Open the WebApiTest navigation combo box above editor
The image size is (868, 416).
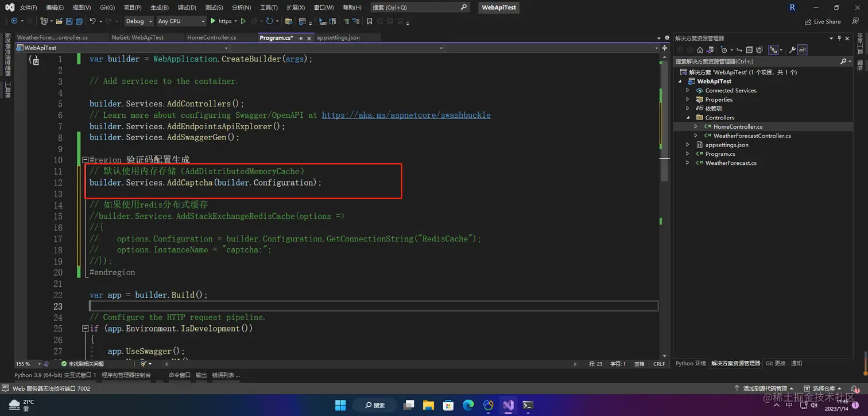(123, 48)
